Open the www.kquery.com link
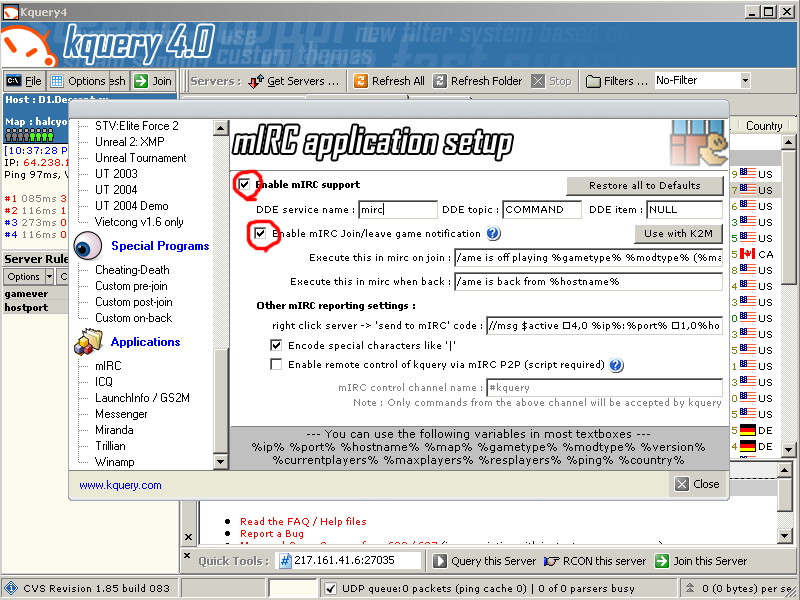The image size is (800, 600). [x=120, y=485]
